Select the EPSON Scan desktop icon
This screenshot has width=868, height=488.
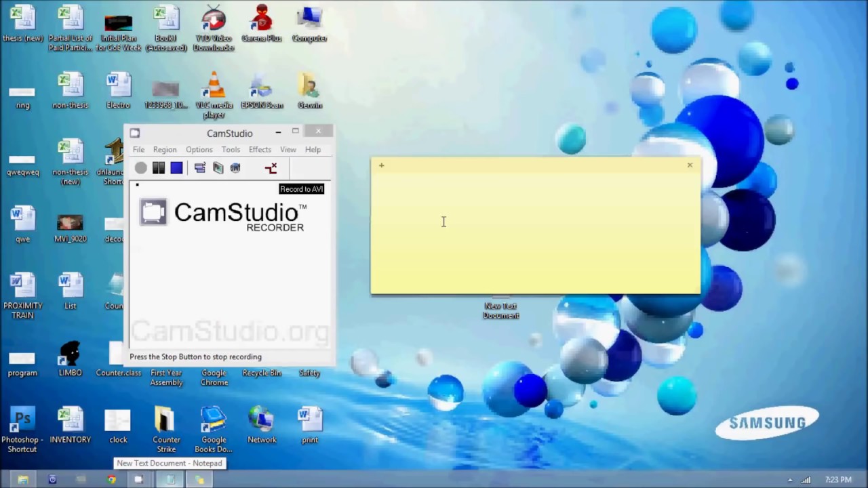tap(261, 91)
